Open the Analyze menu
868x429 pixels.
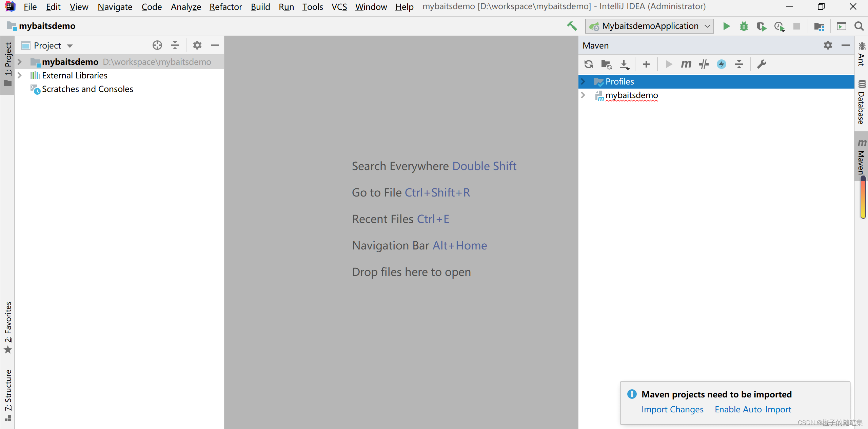tap(186, 7)
